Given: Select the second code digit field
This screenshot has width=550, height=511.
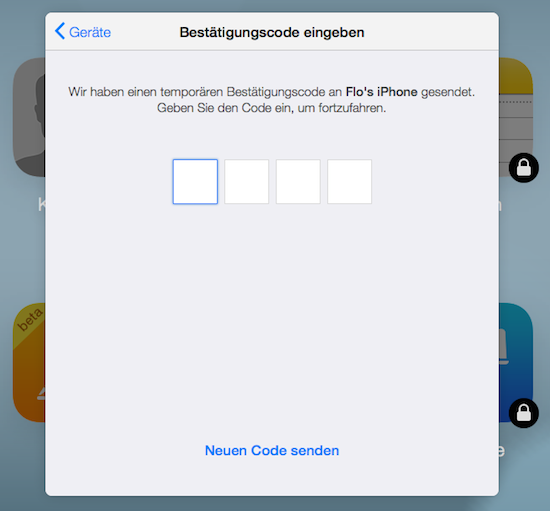Looking at the screenshot, I should 247,182.
